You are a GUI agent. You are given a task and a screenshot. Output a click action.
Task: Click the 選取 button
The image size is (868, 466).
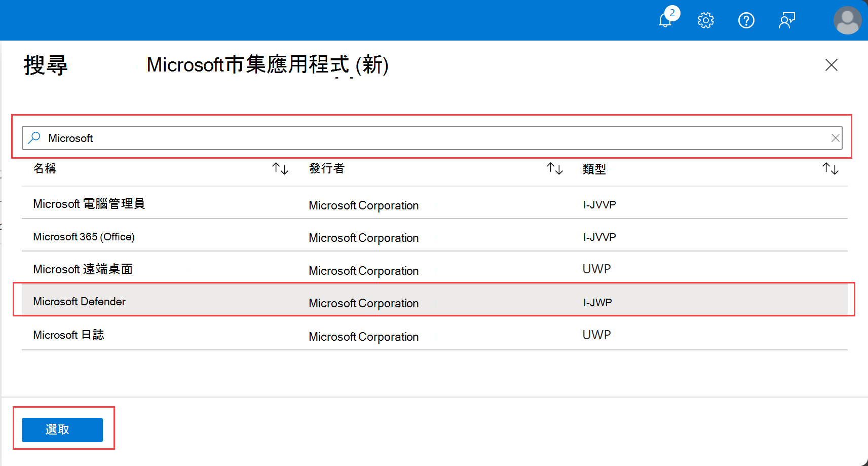[x=62, y=429]
